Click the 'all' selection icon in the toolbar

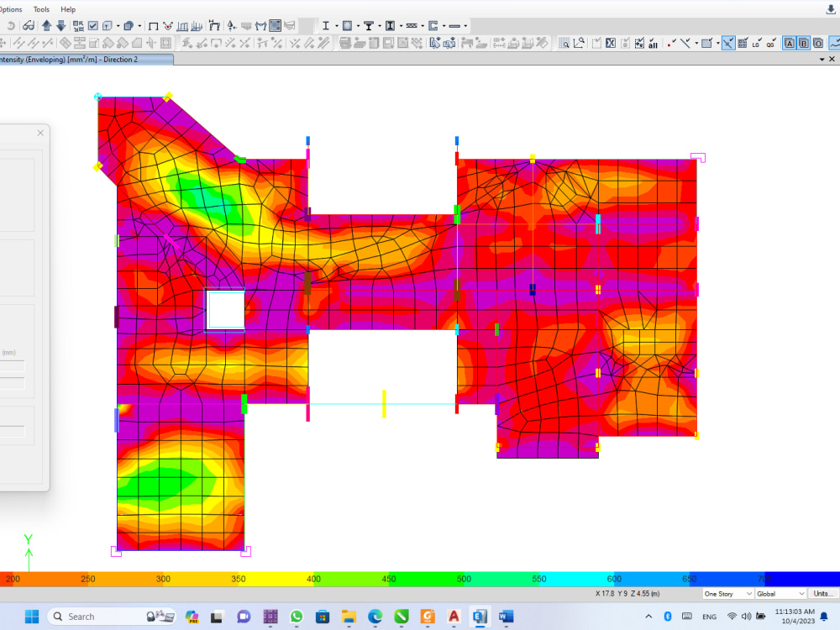click(x=654, y=42)
